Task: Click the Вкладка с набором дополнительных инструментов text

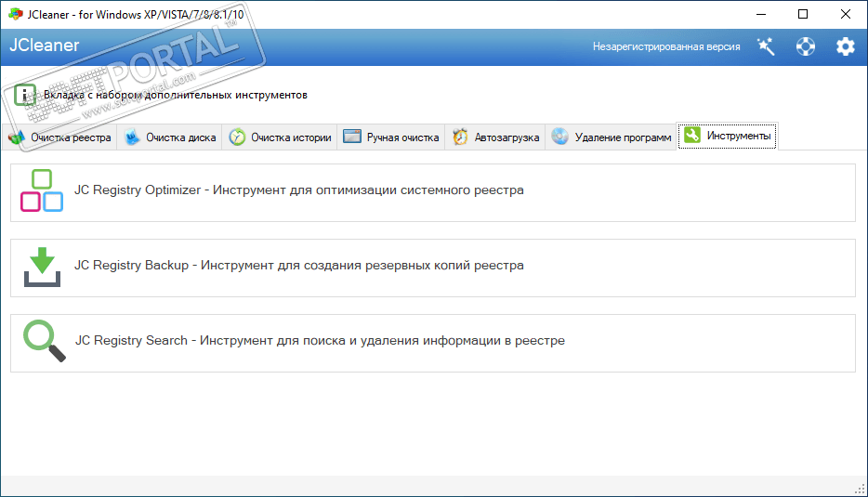Action: pos(176,95)
